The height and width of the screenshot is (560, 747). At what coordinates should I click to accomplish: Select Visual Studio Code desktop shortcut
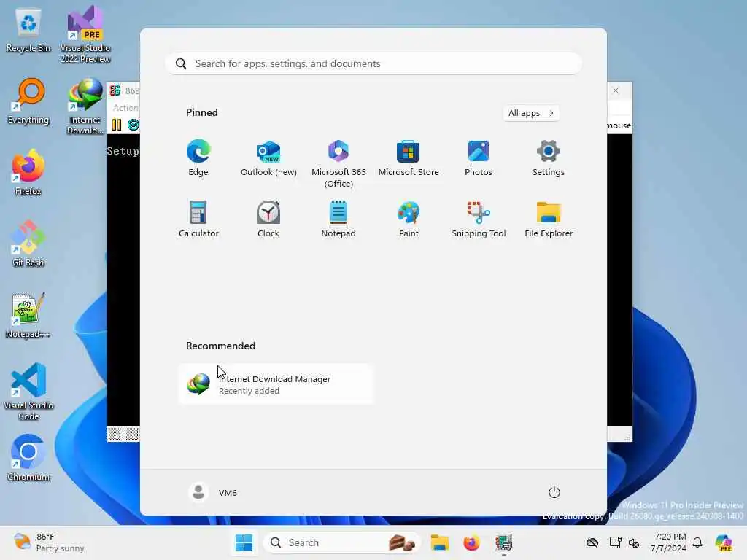pyautogui.click(x=28, y=392)
